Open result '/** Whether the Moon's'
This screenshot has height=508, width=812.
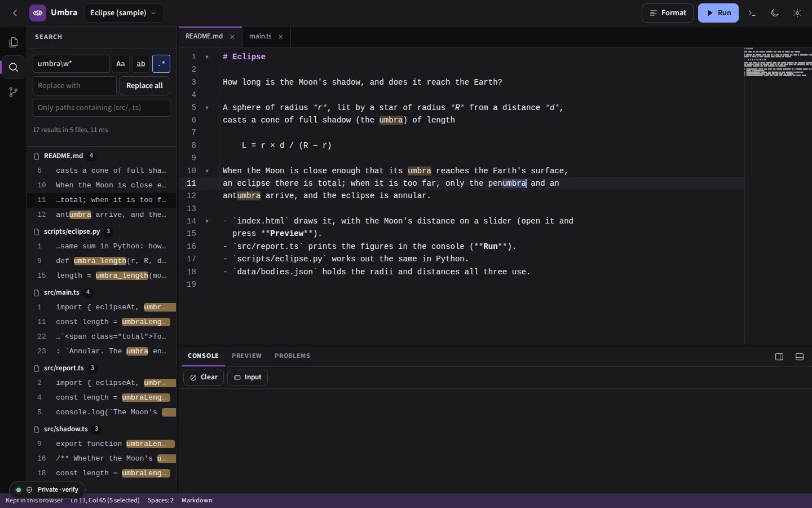tap(101, 458)
